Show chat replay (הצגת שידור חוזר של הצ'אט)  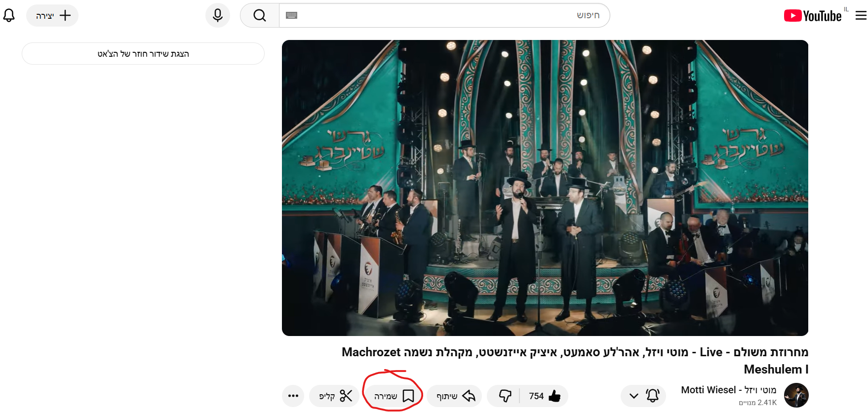tap(143, 53)
